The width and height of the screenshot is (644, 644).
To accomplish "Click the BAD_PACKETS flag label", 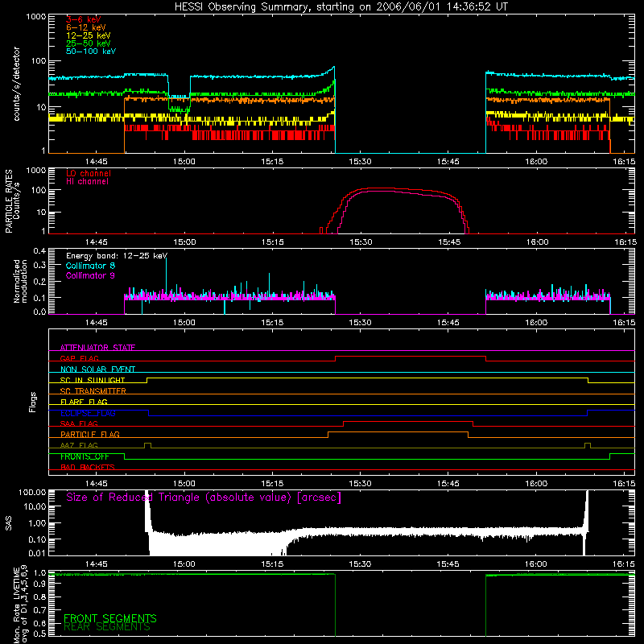I will pyautogui.click(x=88, y=467).
